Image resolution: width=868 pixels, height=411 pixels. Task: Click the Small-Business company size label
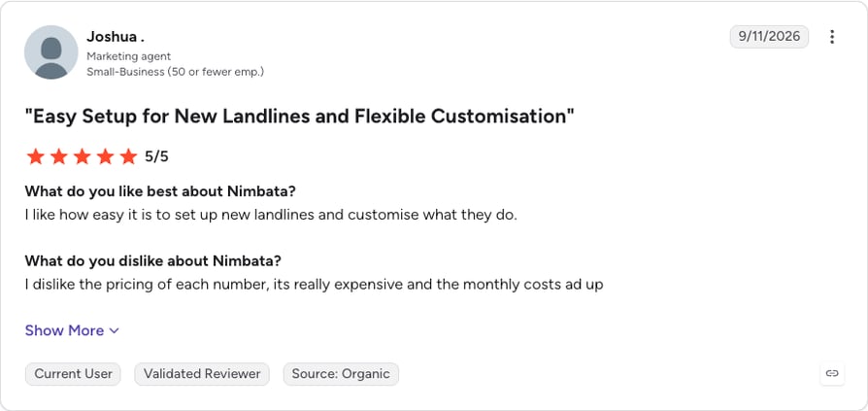coord(175,72)
